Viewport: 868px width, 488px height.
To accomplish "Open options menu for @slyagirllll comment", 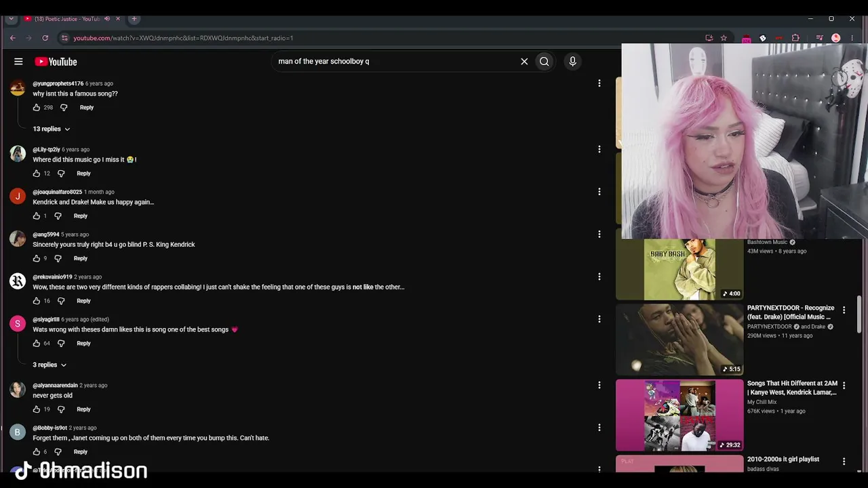I will [599, 319].
